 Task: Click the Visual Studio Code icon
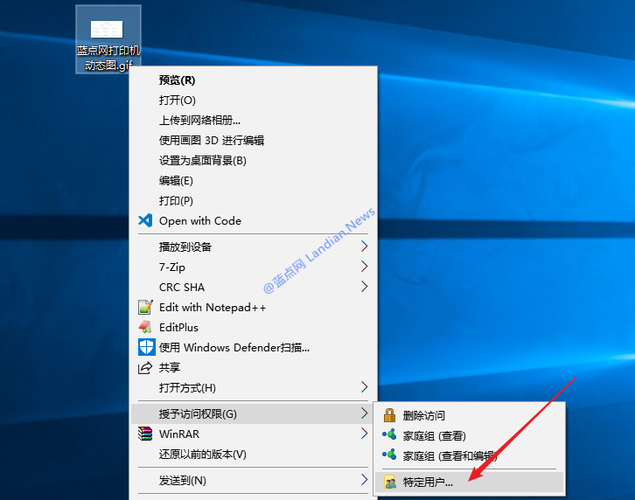click(x=145, y=221)
